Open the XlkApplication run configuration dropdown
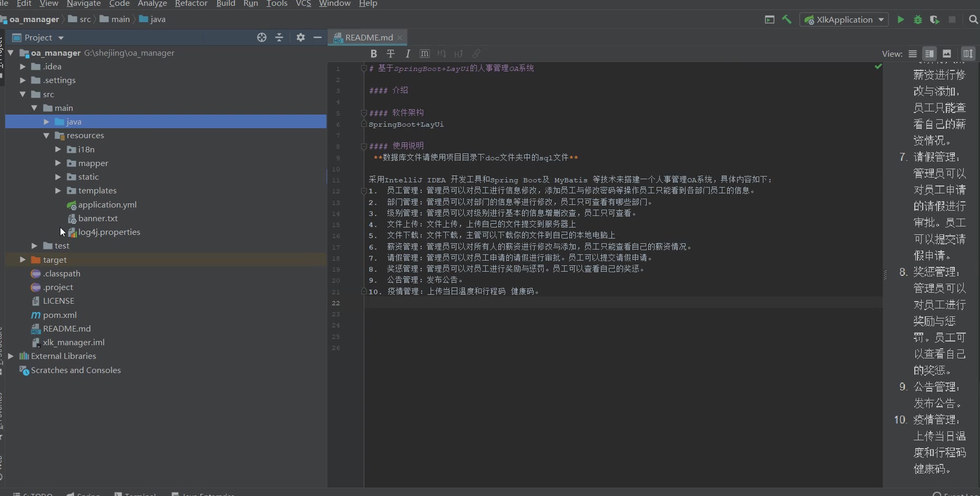 tap(844, 19)
